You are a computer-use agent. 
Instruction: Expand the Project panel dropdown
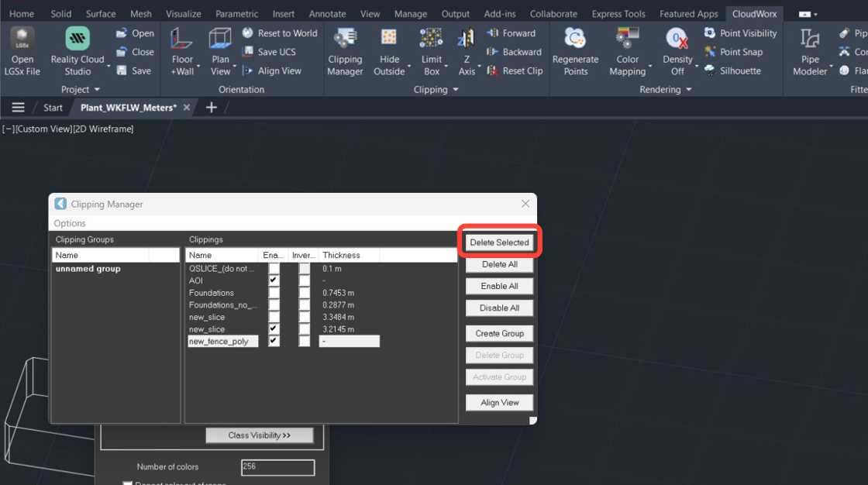pyautogui.click(x=97, y=89)
